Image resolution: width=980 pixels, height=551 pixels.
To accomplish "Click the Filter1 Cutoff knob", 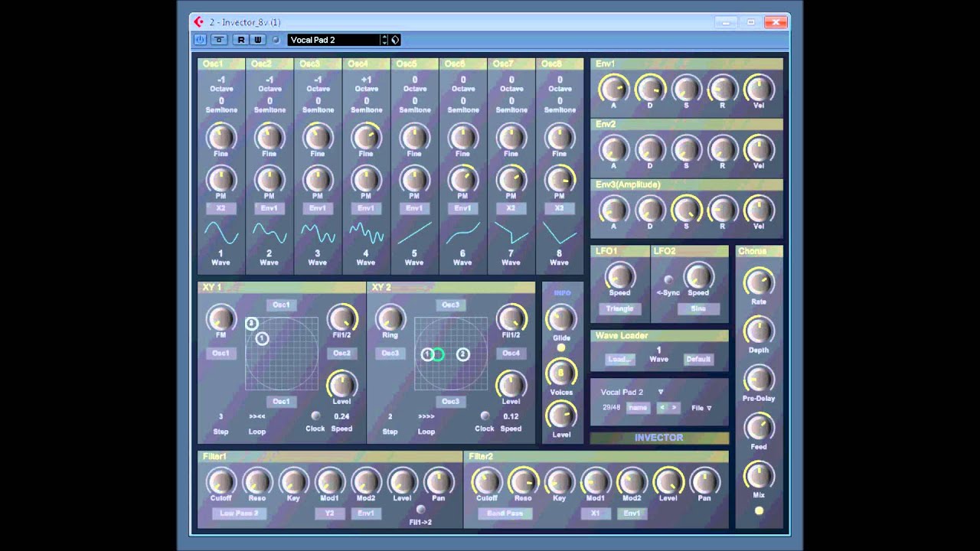I will tap(220, 482).
